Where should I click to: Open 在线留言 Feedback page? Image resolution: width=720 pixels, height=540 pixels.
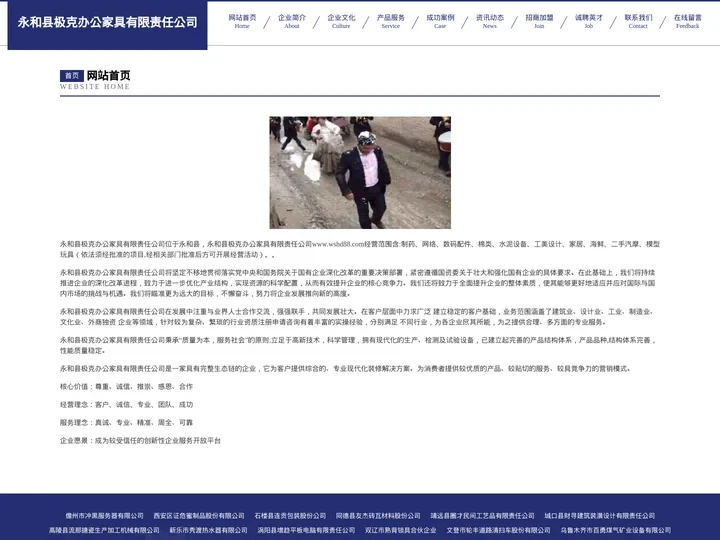[x=687, y=21]
